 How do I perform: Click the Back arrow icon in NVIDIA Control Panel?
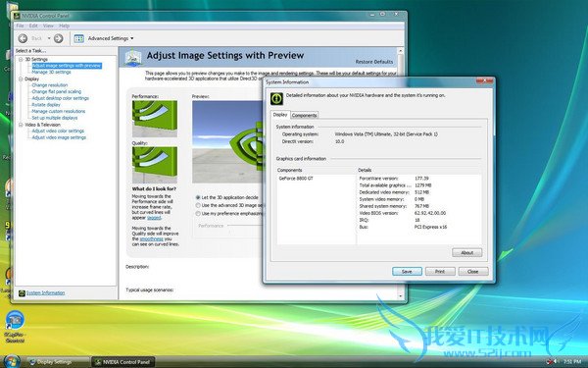pos(23,38)
